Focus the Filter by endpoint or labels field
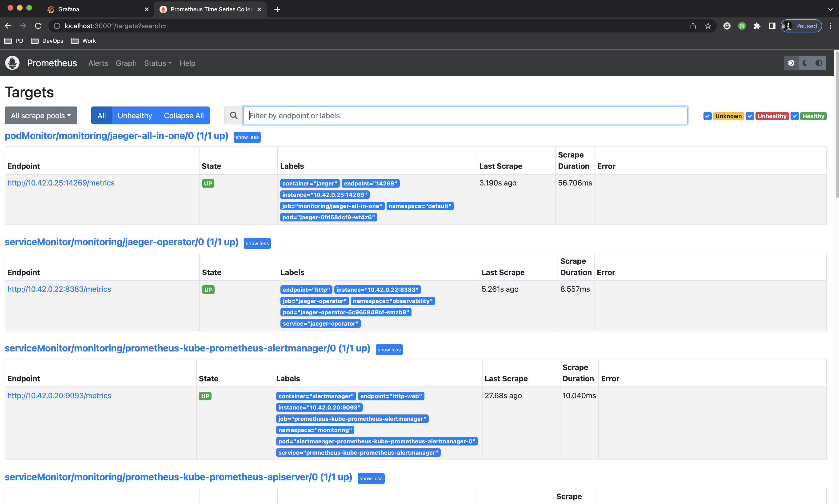This screenshot has height=504, width=839. (465, 115)
